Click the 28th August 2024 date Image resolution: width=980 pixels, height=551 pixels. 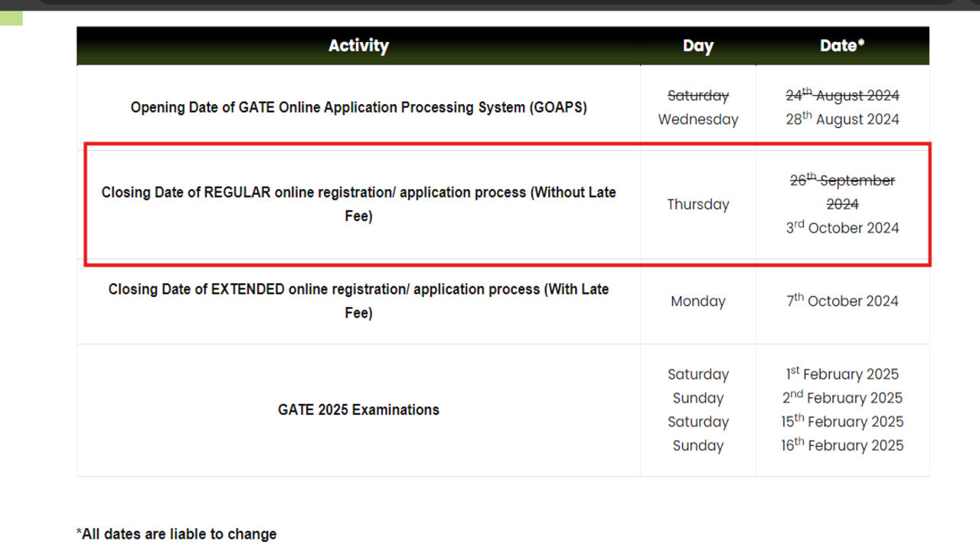pos(842,119)
